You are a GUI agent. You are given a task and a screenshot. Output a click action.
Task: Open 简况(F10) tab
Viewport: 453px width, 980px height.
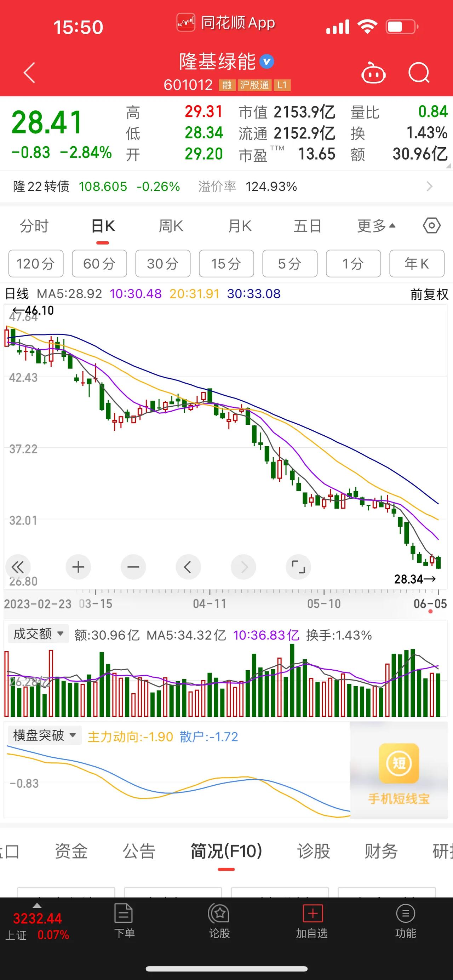[x=226, y=851]
